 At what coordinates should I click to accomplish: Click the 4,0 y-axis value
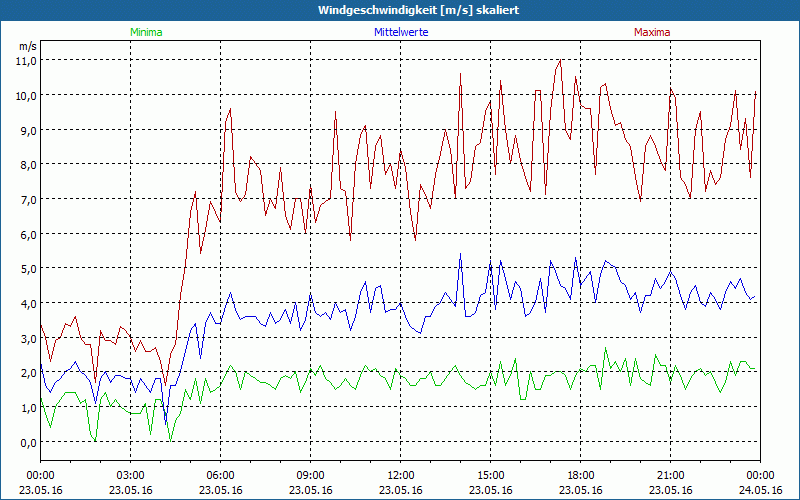click(x=29, y=304)
